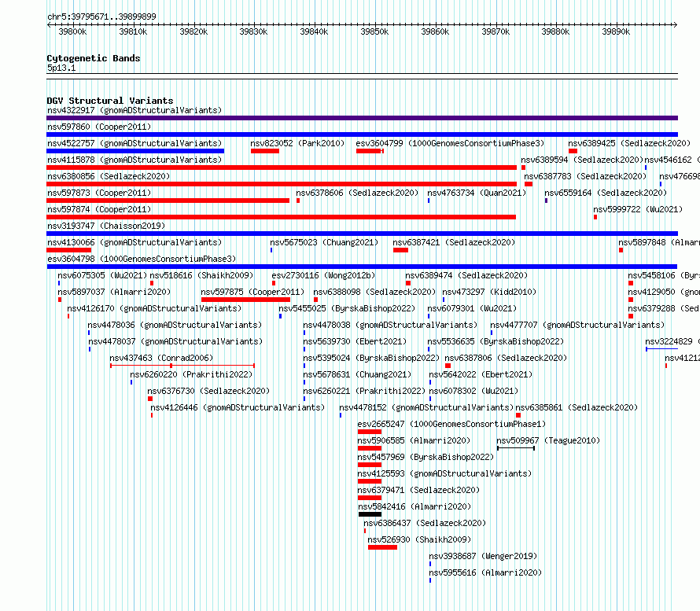Click nsv6380856 Sedlazeck2020 label
This screenshot has width=700, height=611.
coord(109,176)
